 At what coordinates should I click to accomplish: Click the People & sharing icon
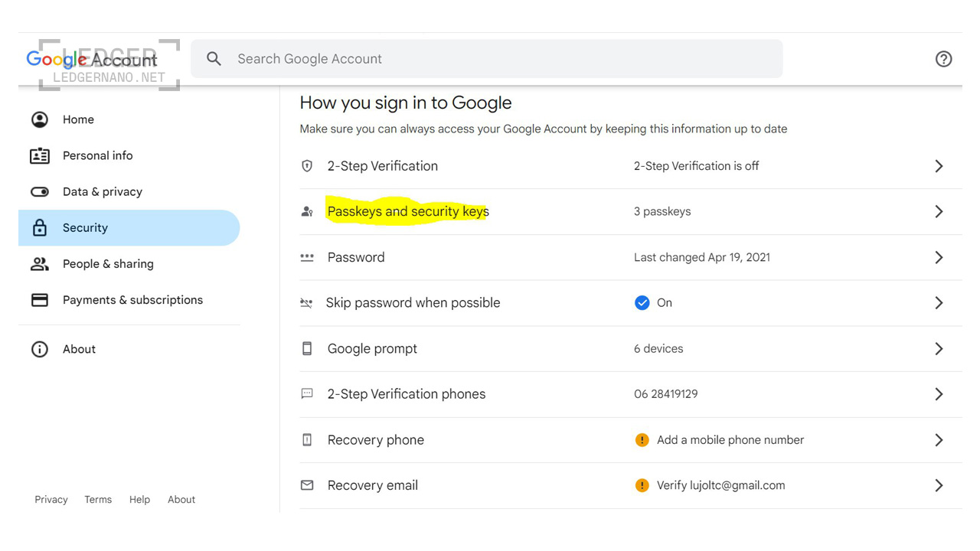(x=39, y=263)
